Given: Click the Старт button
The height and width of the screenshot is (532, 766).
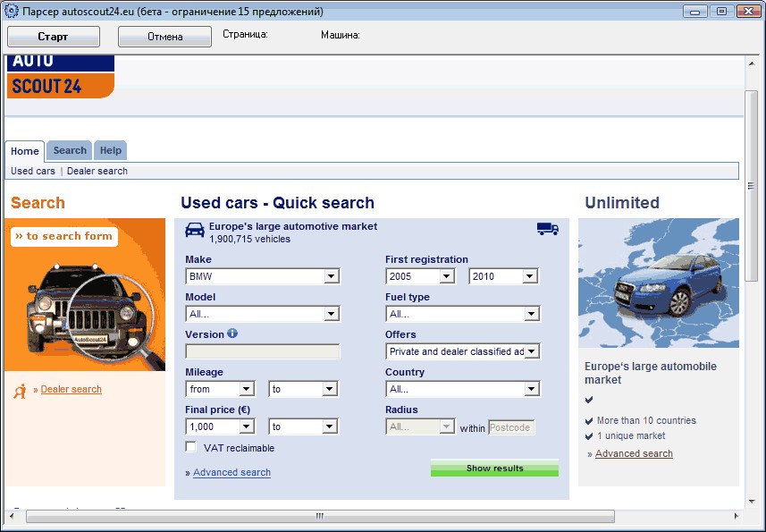Looking at the screenshot, I should tap(54, 37).
